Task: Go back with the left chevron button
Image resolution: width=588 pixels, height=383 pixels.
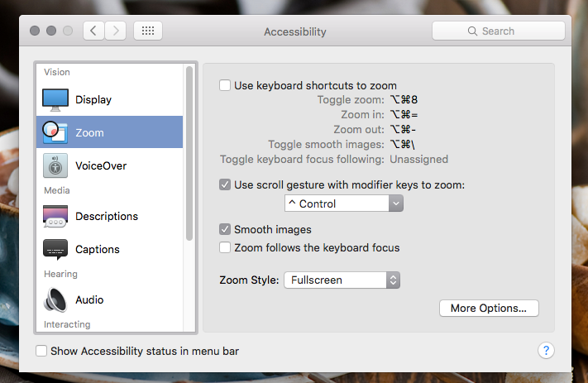Action: [x=93, y=31]
